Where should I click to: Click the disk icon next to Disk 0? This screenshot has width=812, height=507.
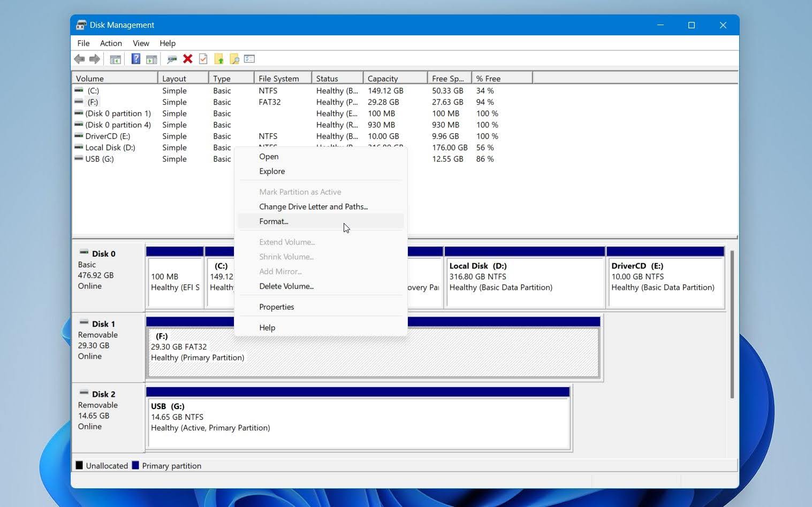[x=84, y=252]
